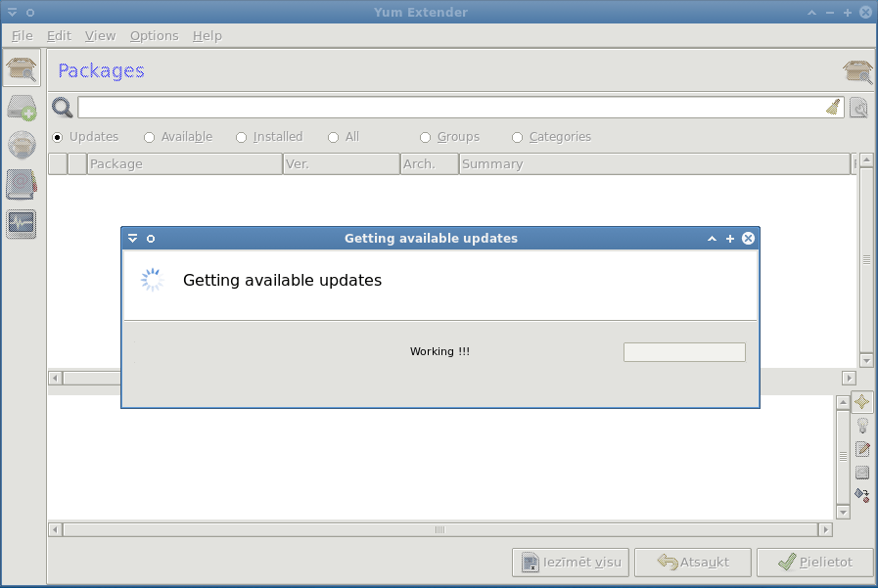Show package file list (blank page icon)
Viewport: 878px width, 588px height.
[x=862, y=473]
